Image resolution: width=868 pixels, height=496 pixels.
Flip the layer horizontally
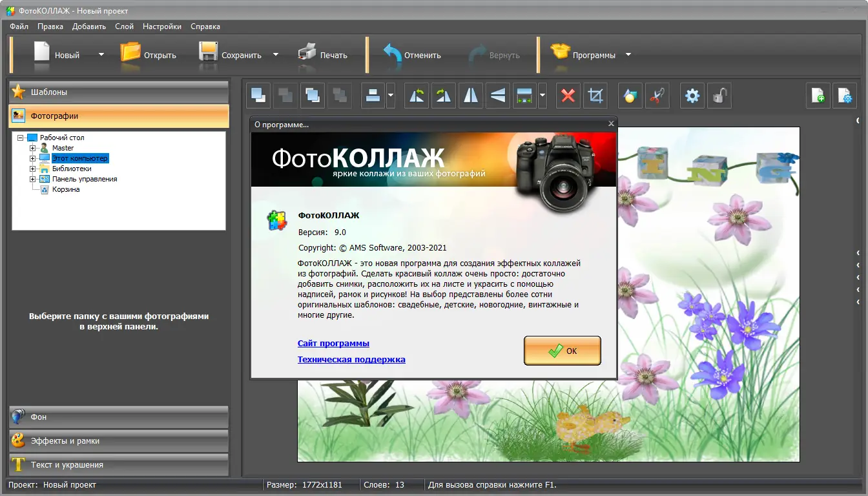471,96
